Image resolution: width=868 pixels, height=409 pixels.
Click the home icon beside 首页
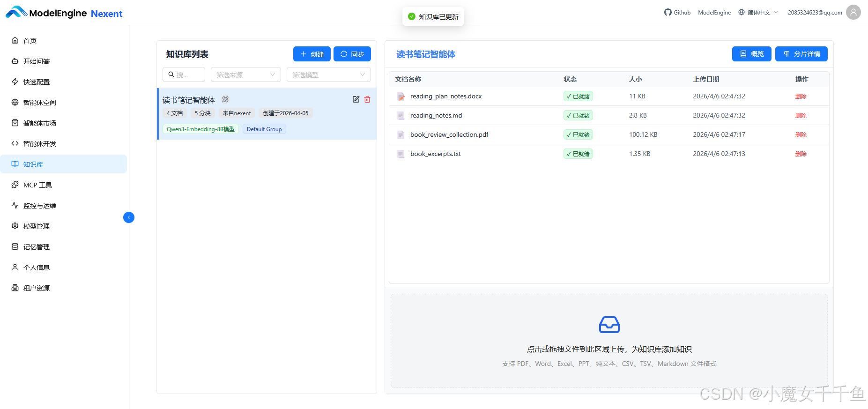click(15, 40)
